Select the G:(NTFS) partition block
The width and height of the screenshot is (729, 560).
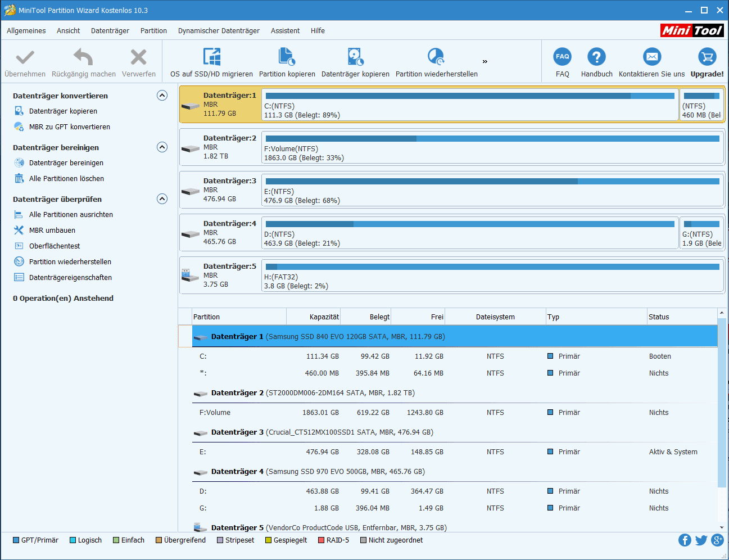click(701, 233)
